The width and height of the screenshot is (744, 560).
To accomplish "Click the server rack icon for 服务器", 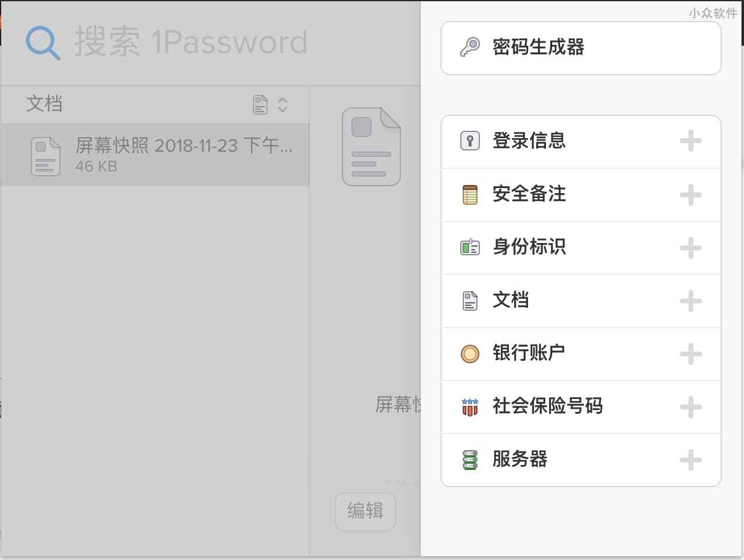I will [470, 459].
